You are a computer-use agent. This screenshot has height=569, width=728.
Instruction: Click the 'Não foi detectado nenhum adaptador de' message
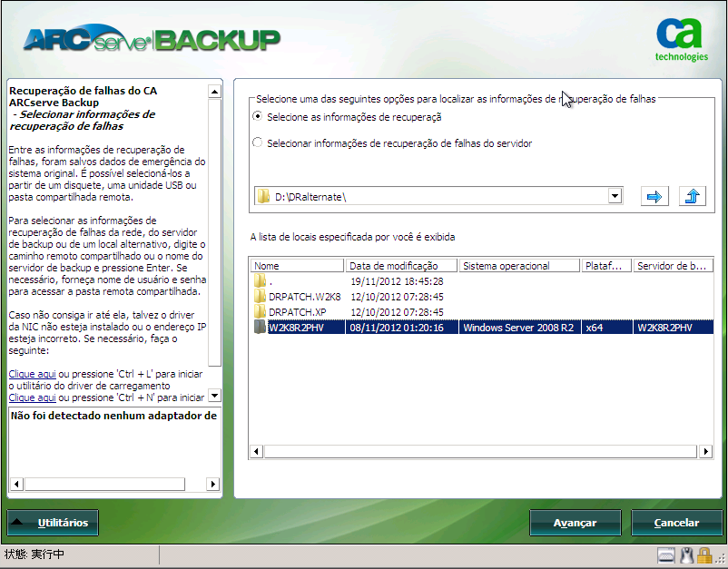pos(113,416)
